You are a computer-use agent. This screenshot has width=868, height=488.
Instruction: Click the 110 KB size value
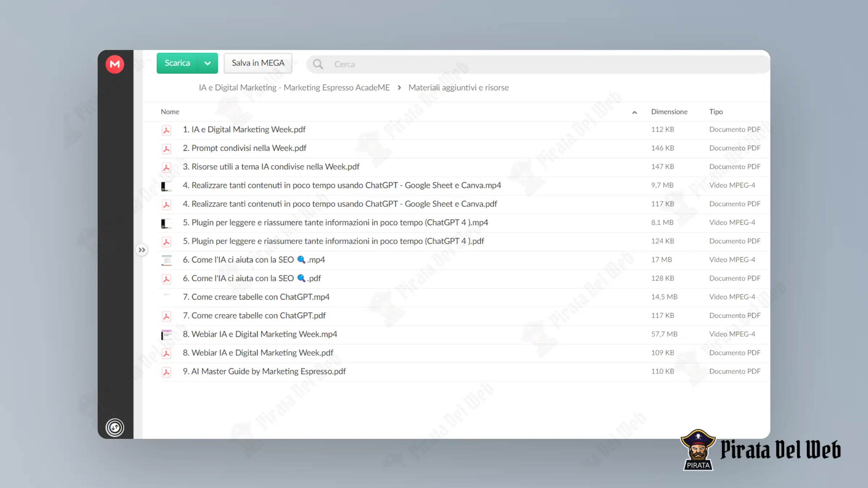pyautogui.click(x=663, y=371)
